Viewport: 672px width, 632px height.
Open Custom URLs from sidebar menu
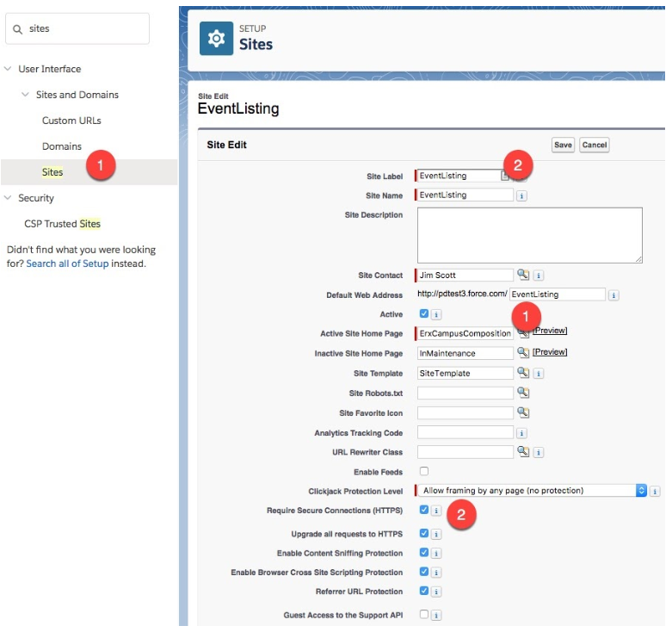pos(71,121)
